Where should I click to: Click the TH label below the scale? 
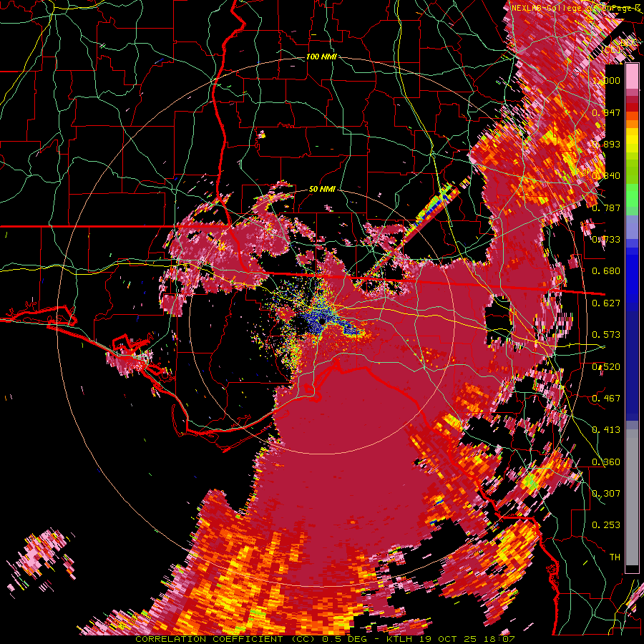615,557
